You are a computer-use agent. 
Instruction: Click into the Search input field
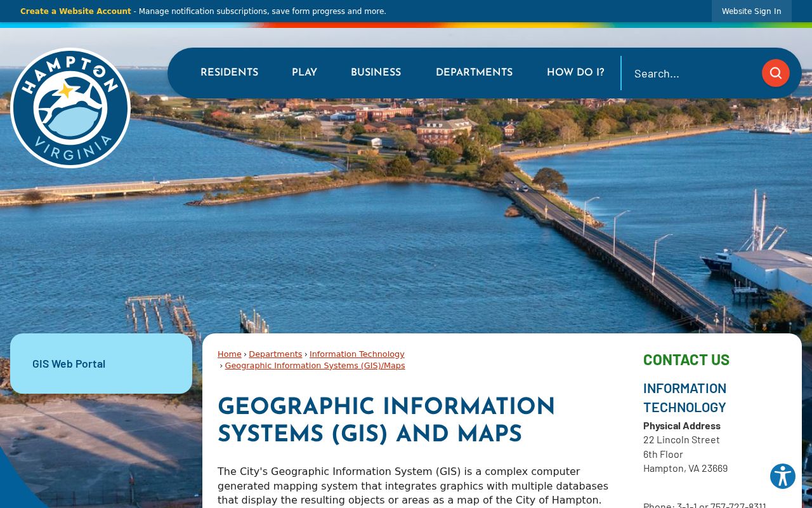(691, 74)
